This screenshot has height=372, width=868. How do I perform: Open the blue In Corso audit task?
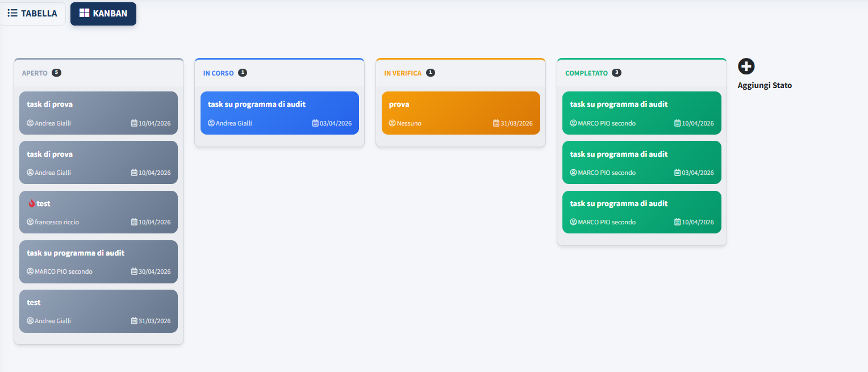[x=279, y=112]
